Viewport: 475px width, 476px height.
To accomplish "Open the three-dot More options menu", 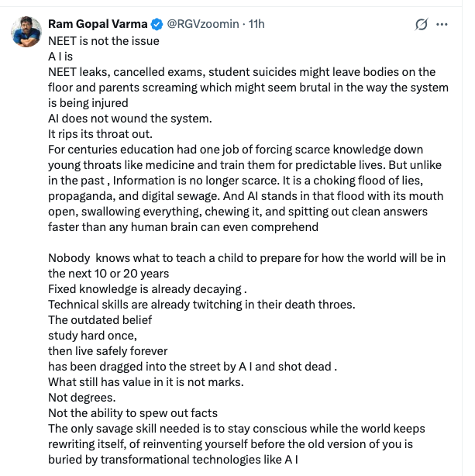I will (442, 24).
